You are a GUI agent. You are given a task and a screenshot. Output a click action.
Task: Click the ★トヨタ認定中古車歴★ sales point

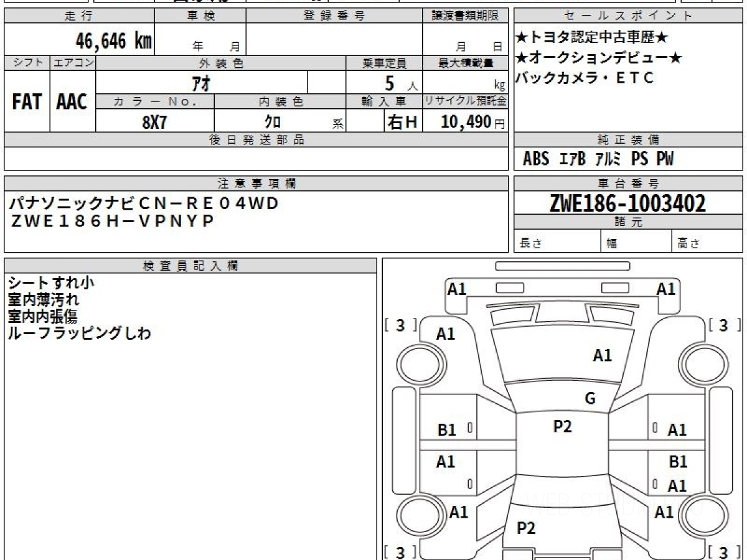point(592,38)
